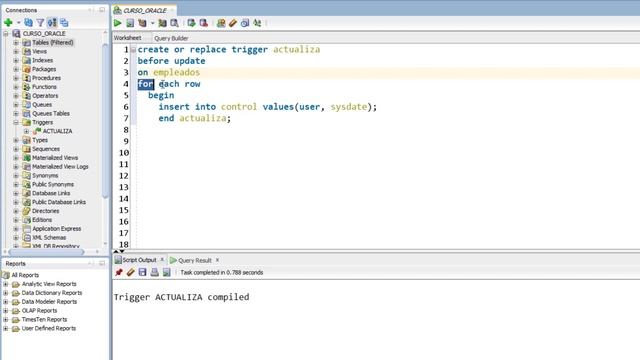Click 'sysdate' in the insert statement
Image resolution: width=640 pixels, height=360 pixels.
pos(349,107)
